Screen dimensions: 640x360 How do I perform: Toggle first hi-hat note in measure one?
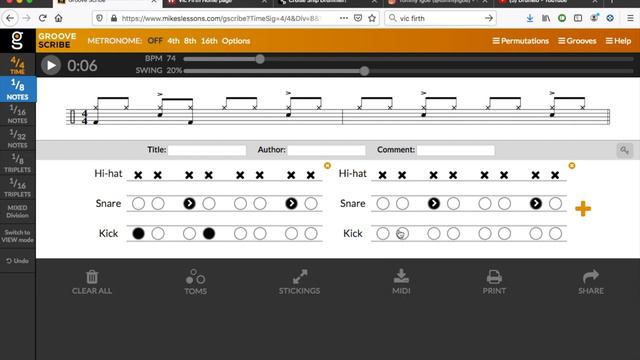click(x=138, y=176)
